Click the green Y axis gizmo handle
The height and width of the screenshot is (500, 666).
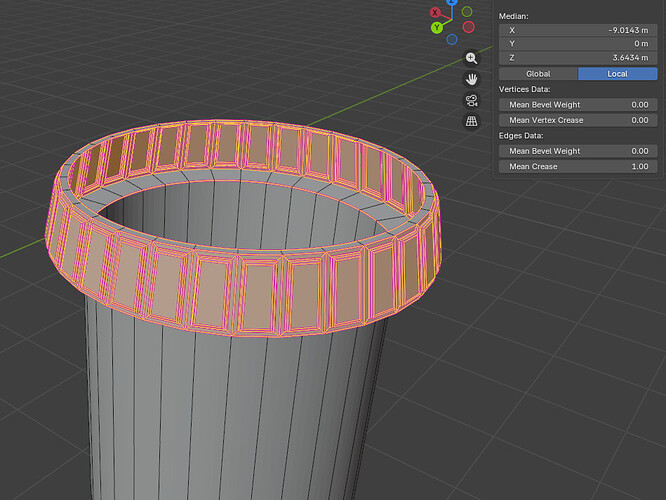(x=436, y=28)
